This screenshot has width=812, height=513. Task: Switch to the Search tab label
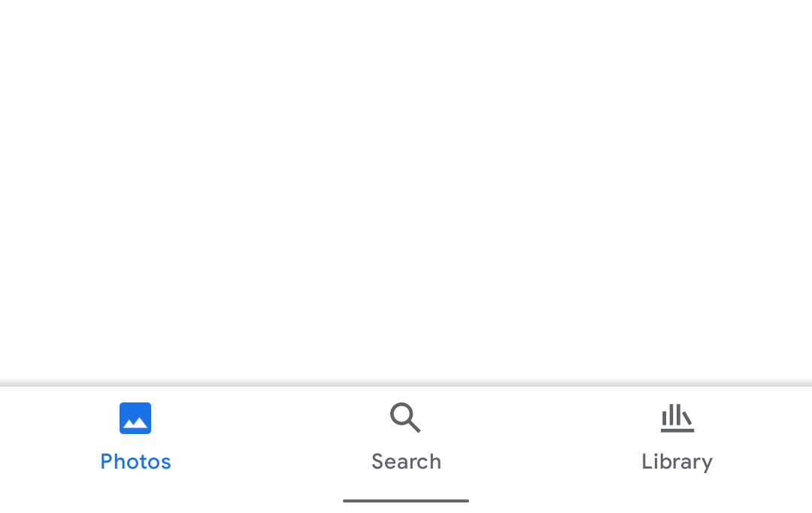click(x=407, y=462)
